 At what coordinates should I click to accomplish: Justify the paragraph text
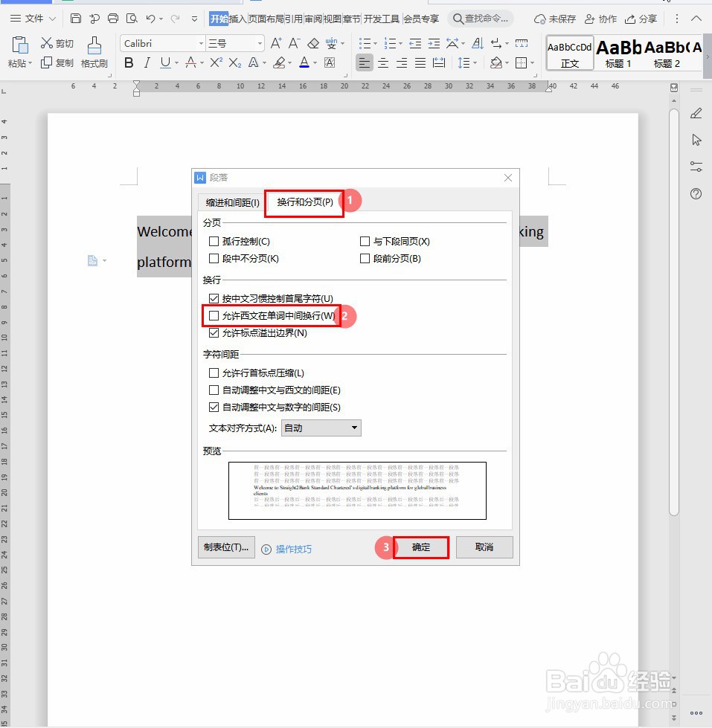[420, 62]
